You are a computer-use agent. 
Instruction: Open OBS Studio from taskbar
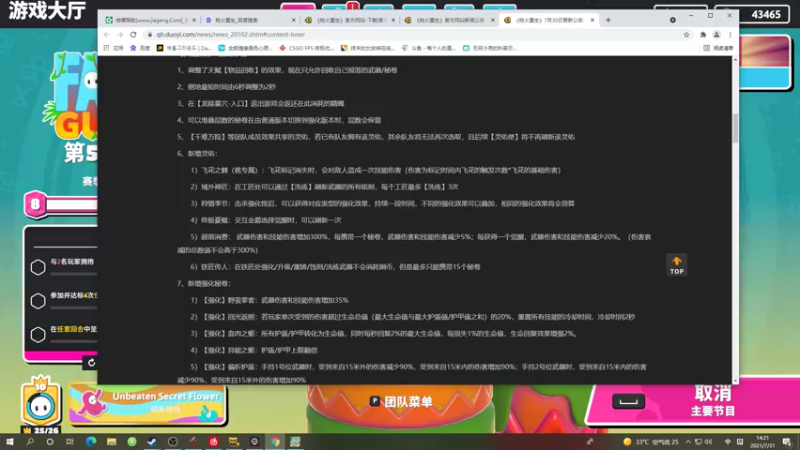172,441
